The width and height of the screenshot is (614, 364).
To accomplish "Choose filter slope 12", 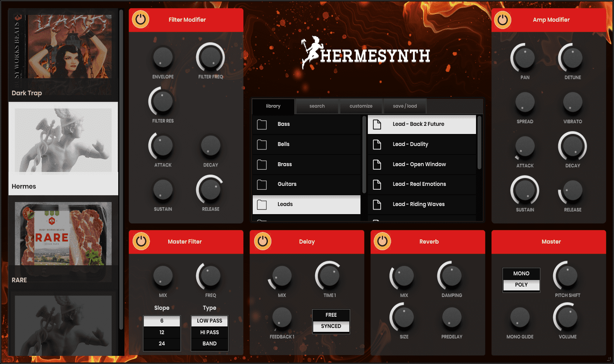I will 162,332.
